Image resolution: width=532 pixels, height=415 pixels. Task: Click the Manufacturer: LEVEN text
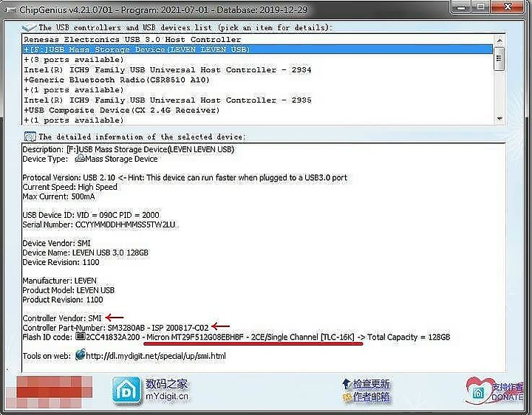coord(60,281)
